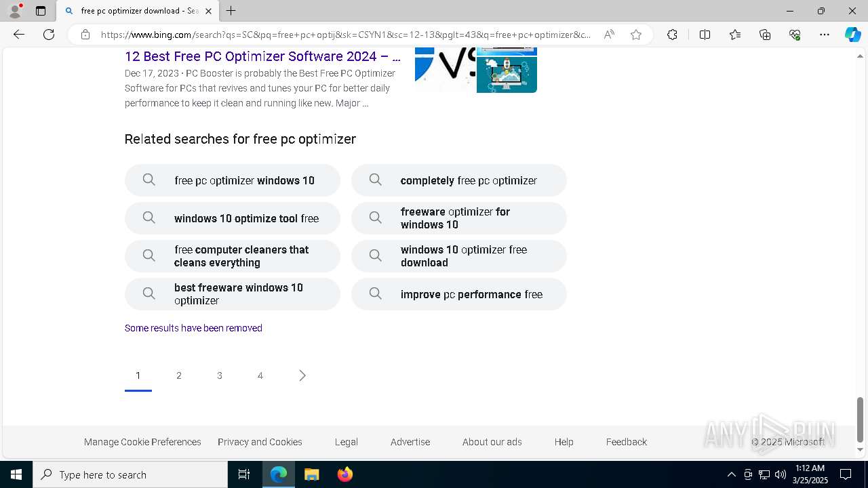Open the result thumbnail image
This screenshot has height=488, width=868.
476,70
